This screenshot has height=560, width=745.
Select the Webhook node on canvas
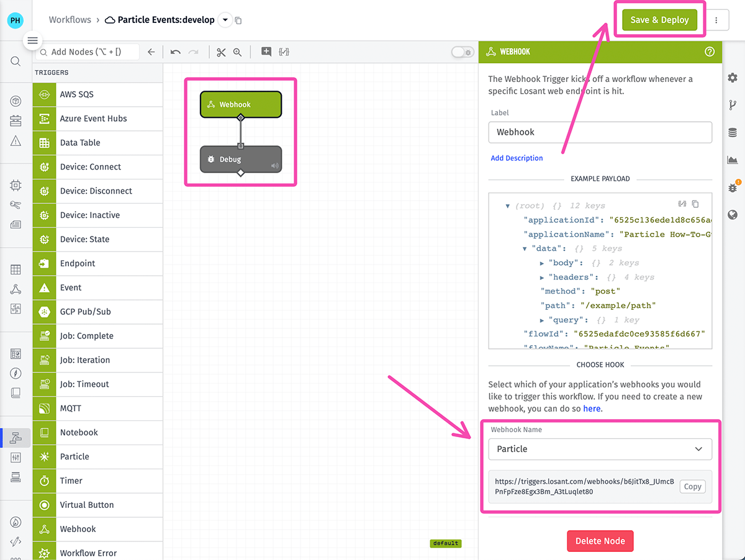point(241,104)
